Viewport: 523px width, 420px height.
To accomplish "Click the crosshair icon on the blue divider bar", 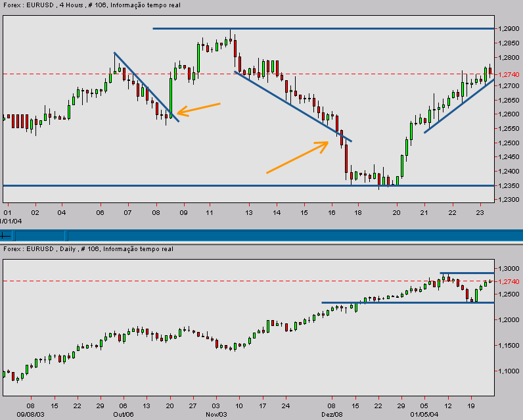I will [6, 236].
